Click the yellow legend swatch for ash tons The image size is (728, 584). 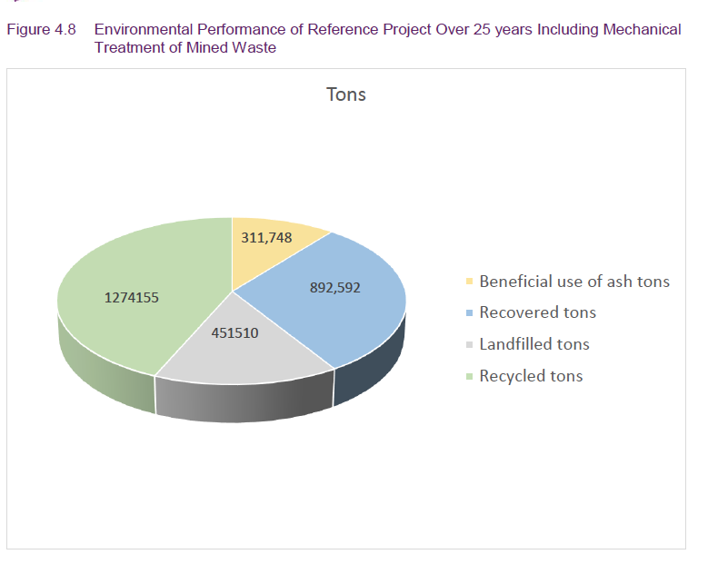pos(469,282)
